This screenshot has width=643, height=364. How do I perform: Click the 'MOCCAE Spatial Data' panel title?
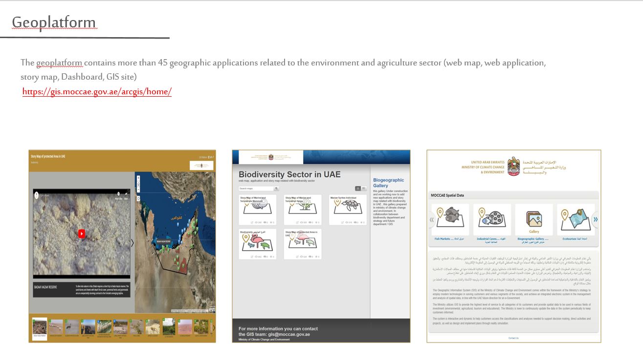point(447,195)
